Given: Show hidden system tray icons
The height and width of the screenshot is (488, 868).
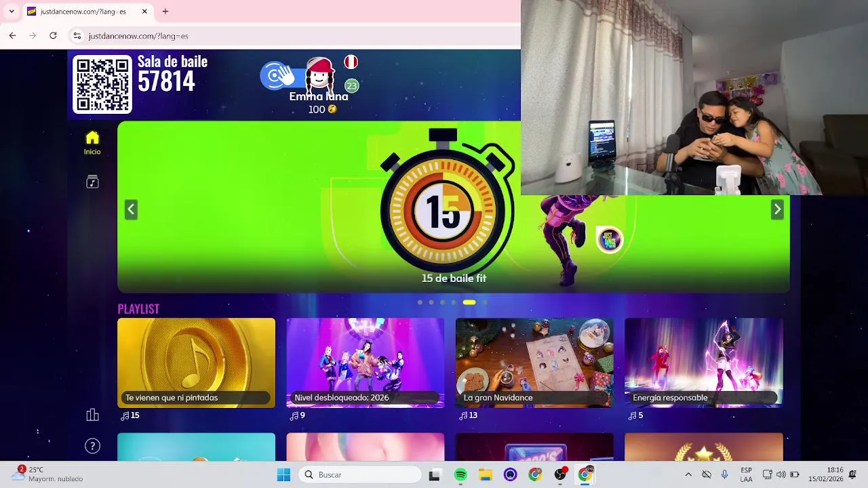Looking at the screenshot, I should (x=688, y=475).
